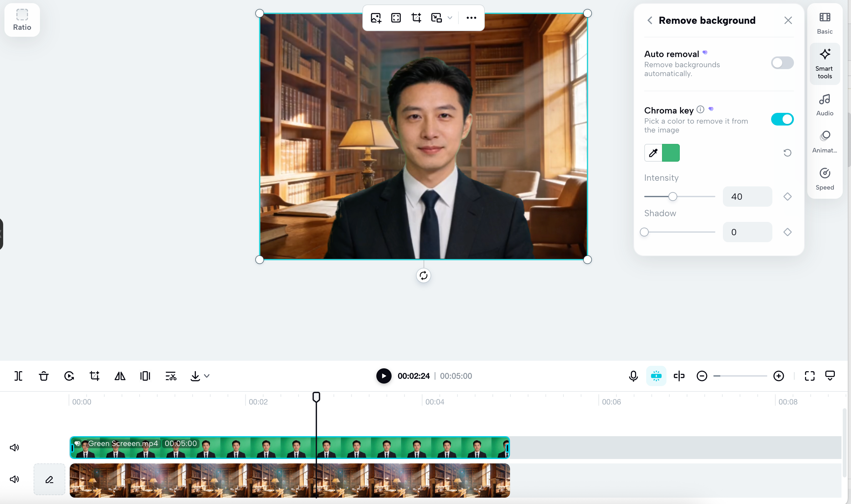Viewport: 851px width, 504px height.
Task: Switch to the Speed tab
Action: coord(824,179)
